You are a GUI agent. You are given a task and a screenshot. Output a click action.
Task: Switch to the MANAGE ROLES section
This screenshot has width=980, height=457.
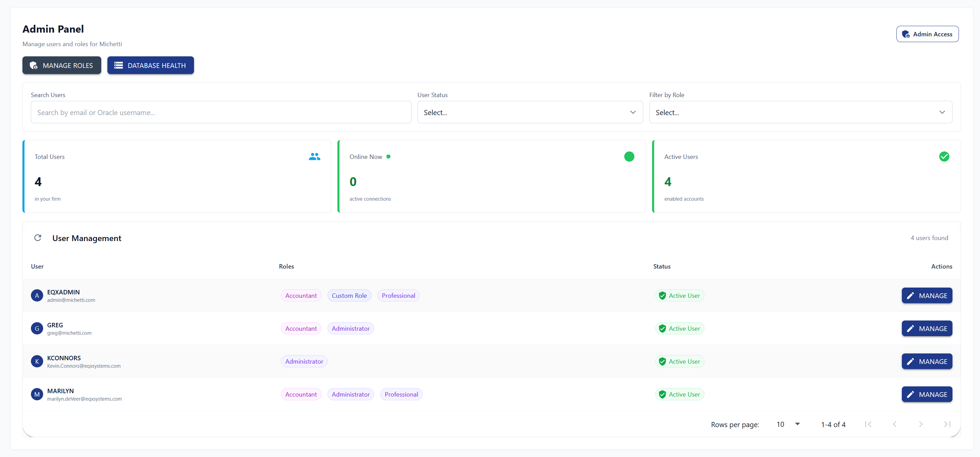point(61,65)
